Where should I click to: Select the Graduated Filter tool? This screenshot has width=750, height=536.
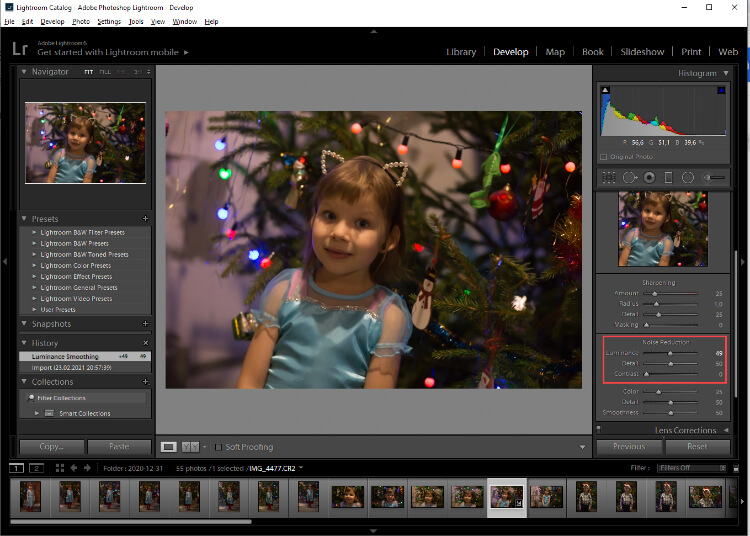pyautogui.click(x=669, y=178)
